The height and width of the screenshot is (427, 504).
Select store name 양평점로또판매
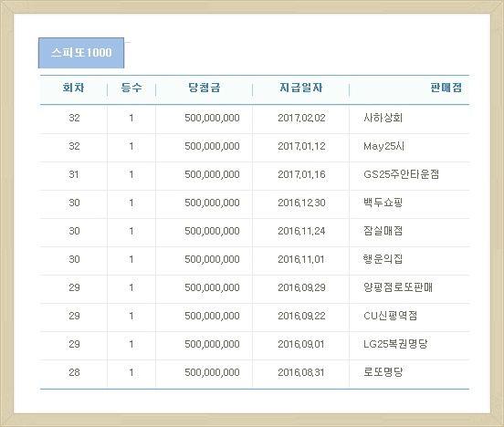(398, 287)
